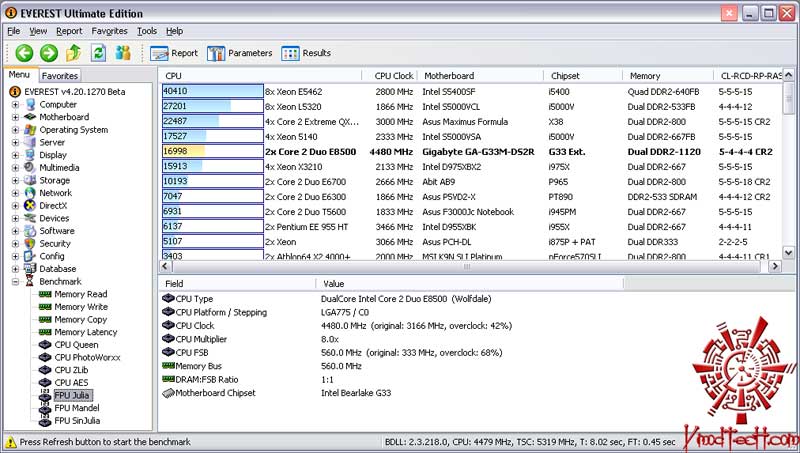The width and height of the screenshot is (800, 453).
Task: Select the Devices tree icon
Action: (30, 218)
